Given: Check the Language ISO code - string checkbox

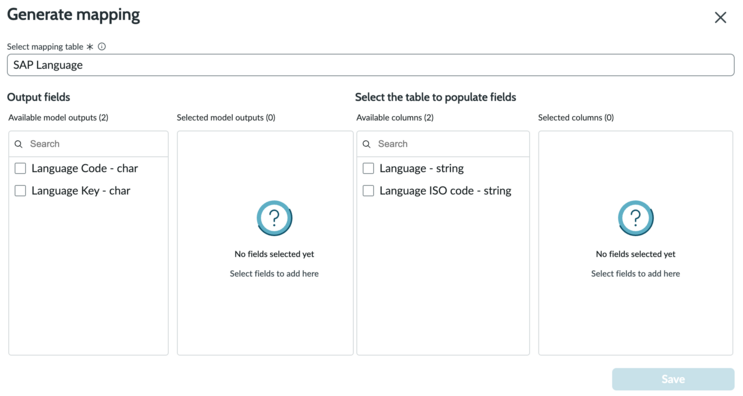Looking at the screenshot, I should click(x=368, y=190).
